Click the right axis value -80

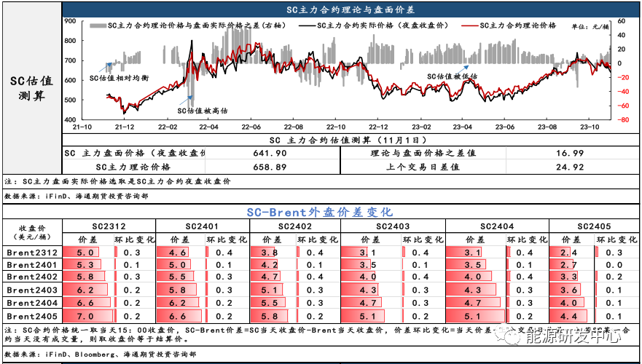(x=622, y=119)
